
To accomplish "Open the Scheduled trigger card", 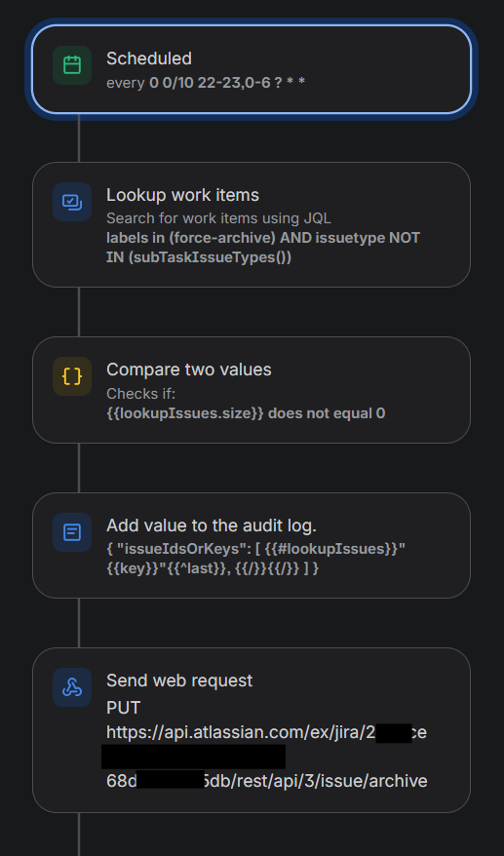I will (x=252, y=70).
